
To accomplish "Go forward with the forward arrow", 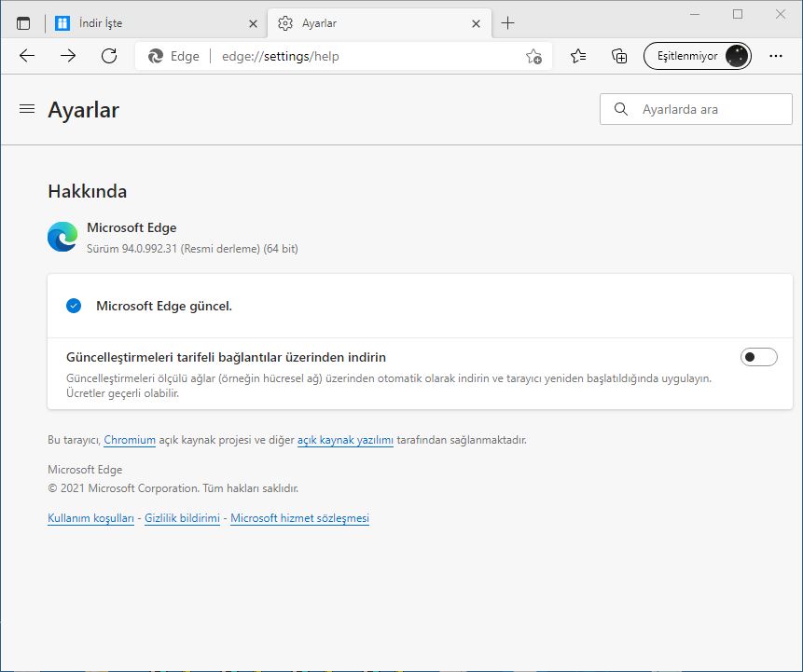I will pyautogui.click(x=68, y=56).
